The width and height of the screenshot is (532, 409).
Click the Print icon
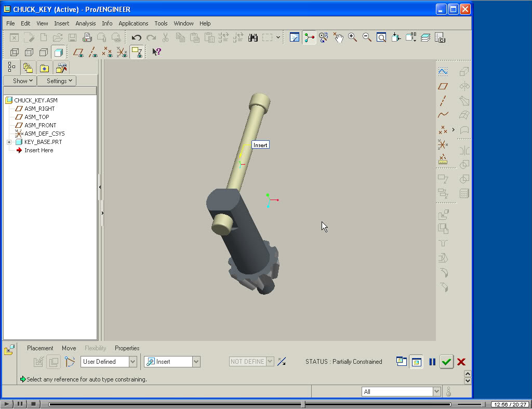(x=87, y=37)
